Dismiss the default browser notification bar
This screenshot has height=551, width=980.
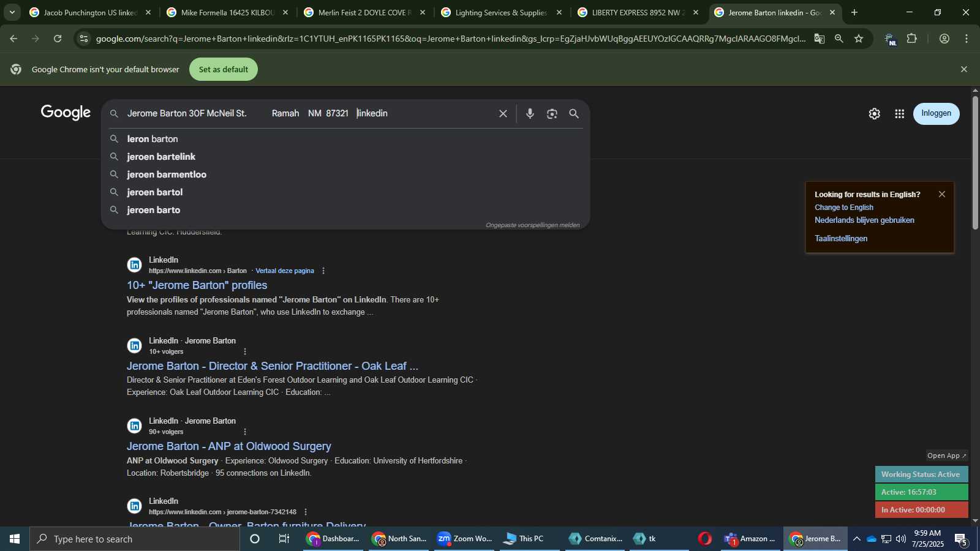point(964,69)
